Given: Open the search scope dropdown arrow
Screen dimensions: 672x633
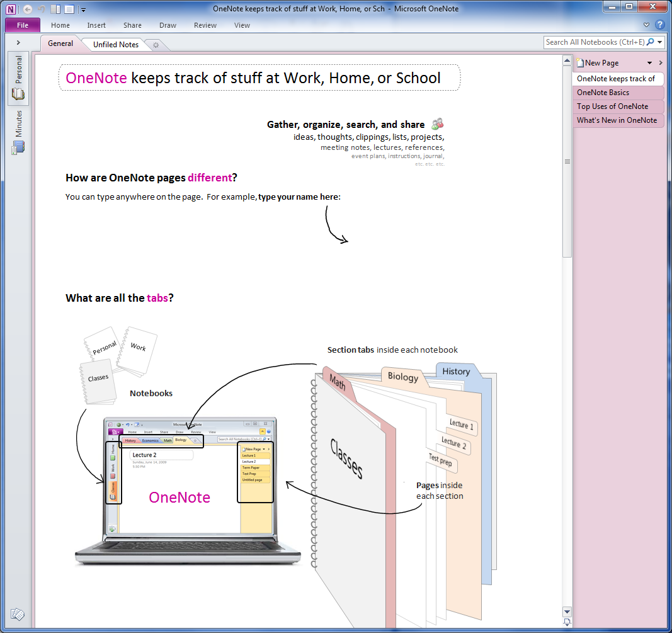Looking at the screenshot, I should [x=660, y=42].
